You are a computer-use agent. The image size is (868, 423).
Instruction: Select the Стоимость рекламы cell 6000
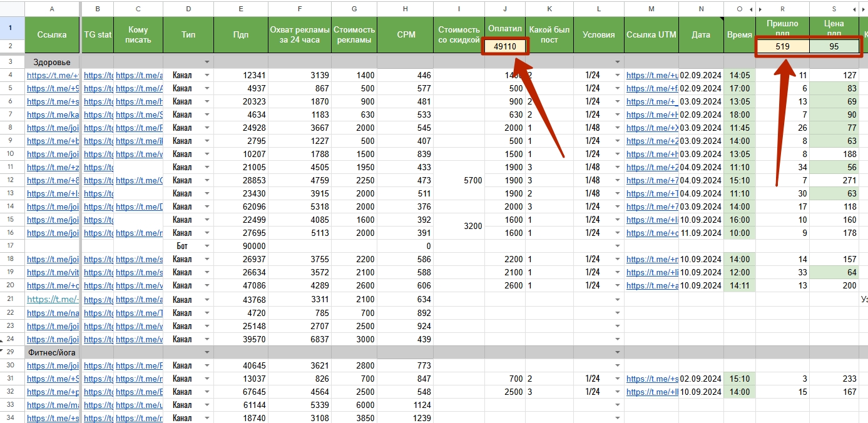tap(354, 405)
